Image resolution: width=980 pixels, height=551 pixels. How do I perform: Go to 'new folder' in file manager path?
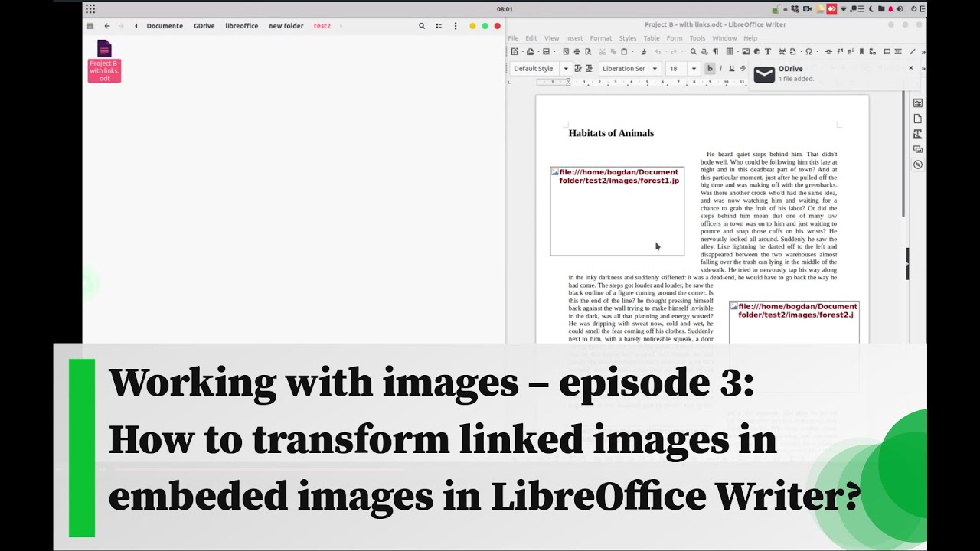pyautogui.click(x=286, y=26)
